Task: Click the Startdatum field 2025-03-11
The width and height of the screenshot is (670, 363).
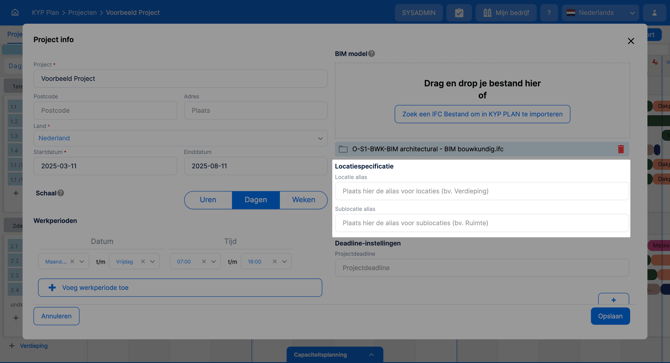Action: (x=105, y=166)
